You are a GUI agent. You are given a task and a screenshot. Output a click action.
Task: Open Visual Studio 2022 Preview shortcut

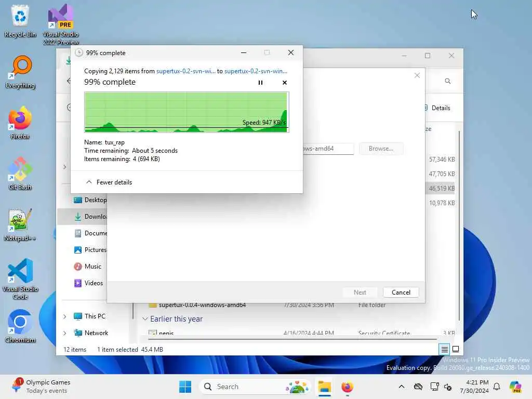click(x=61, y=24)
